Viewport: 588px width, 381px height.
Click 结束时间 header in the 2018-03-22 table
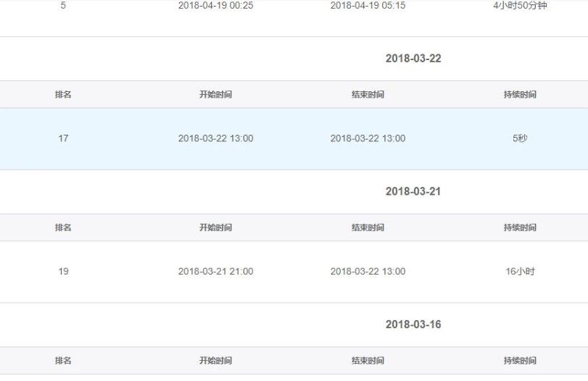(368, 95)
